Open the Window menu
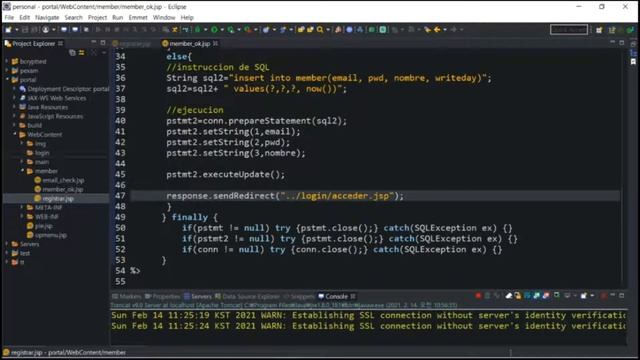This screenshot has height=360, width=640. coord(164,18)
